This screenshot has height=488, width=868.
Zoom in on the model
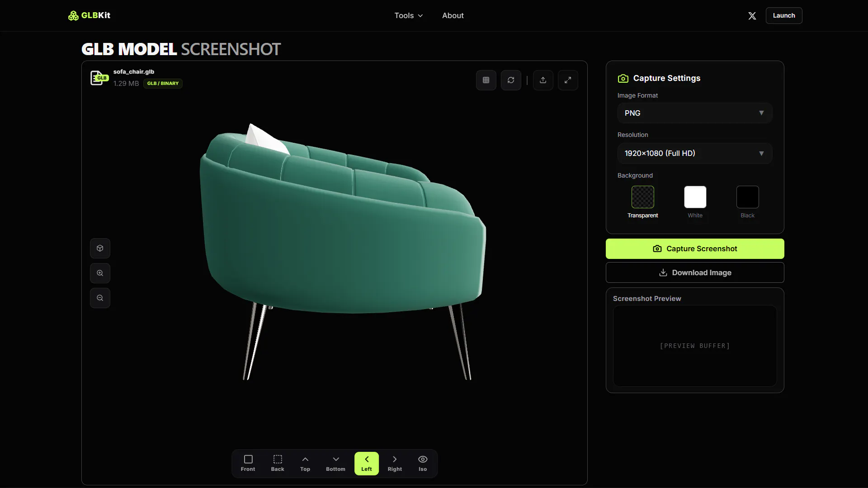(100, 273)
